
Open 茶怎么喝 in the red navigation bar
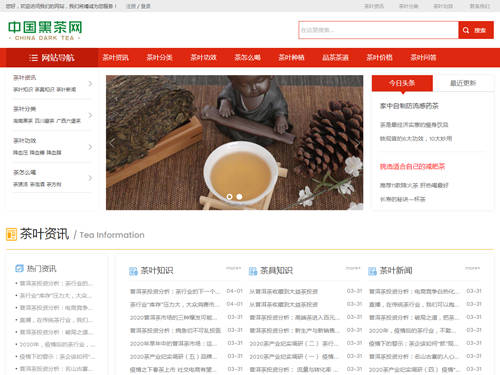coord(247,58)
